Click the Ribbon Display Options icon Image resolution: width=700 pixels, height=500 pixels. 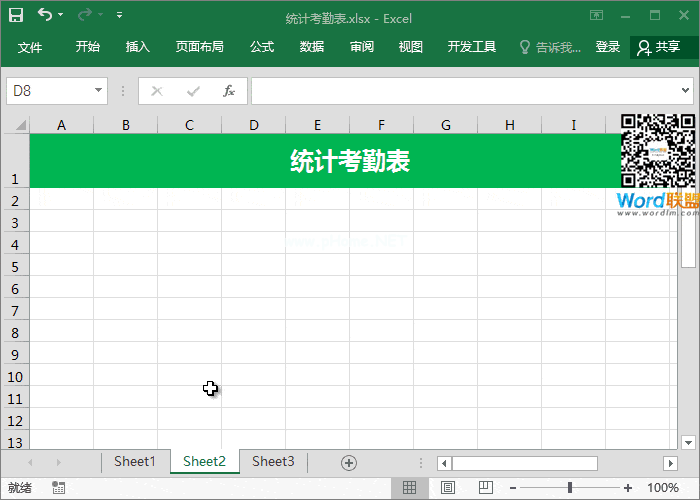596,15
